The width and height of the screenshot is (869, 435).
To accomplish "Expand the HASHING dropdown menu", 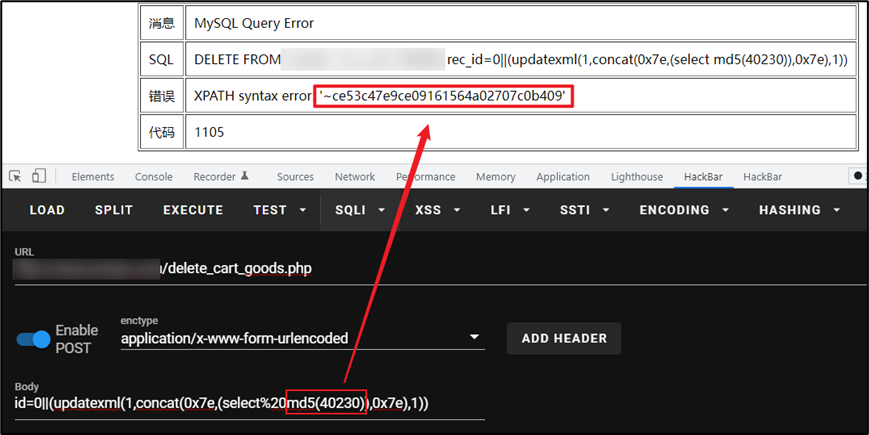I will (x=800, y=210).
